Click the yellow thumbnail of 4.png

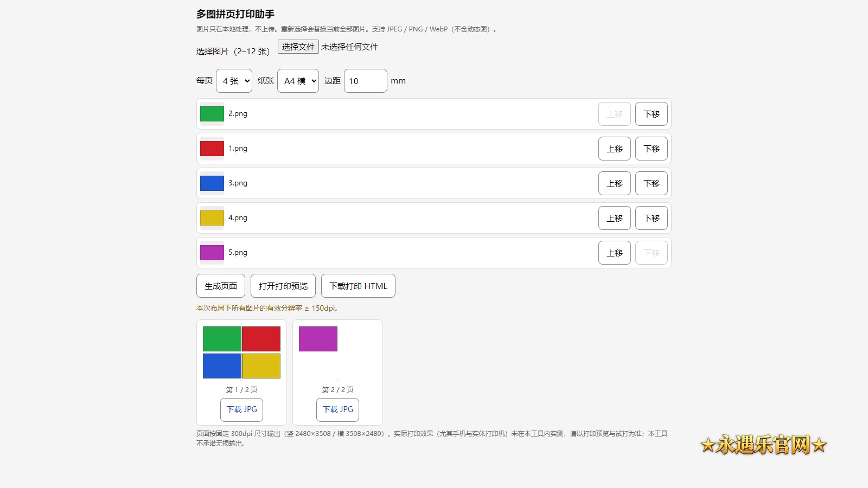tap(212, 218)
